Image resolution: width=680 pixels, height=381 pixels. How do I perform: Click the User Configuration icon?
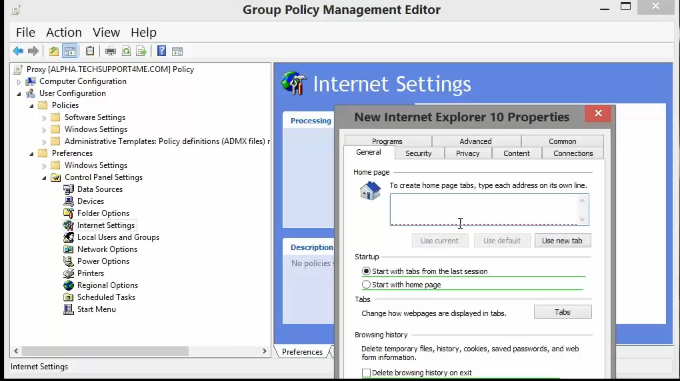[x=30, y=93]
